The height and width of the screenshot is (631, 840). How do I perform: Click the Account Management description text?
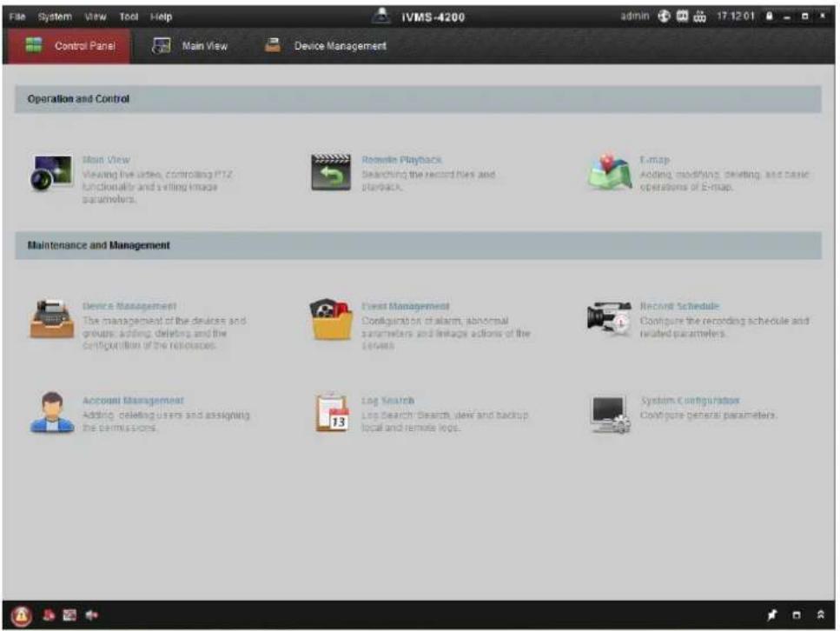(x=166, y=422)
